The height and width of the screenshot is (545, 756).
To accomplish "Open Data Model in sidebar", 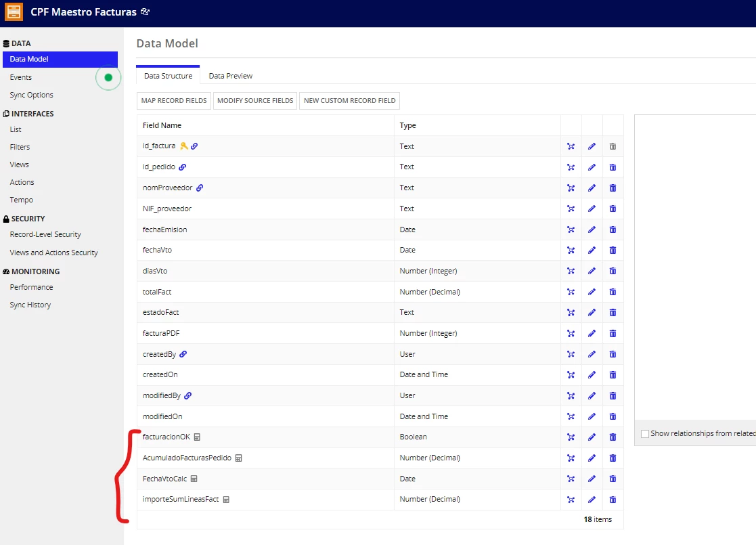I will coord(60,59).
